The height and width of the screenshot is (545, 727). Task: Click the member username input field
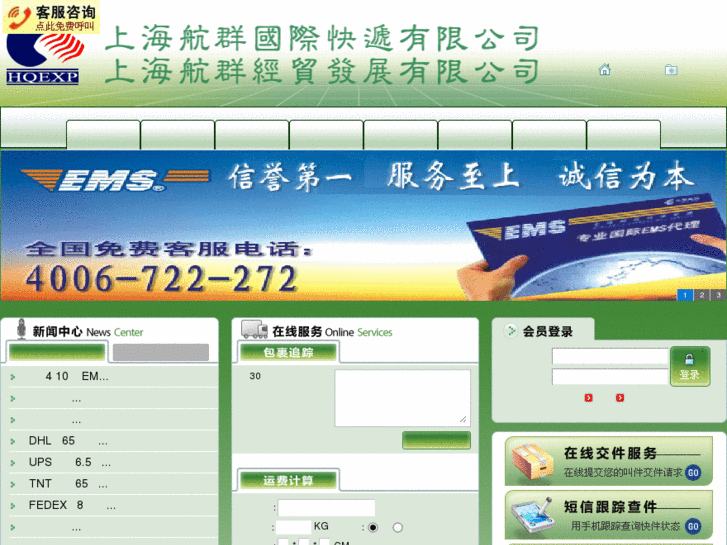pos(610,356)
